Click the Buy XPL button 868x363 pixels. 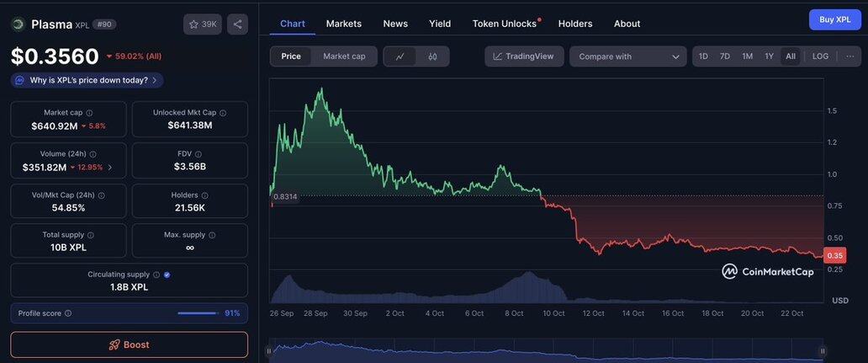pos(834,19)
